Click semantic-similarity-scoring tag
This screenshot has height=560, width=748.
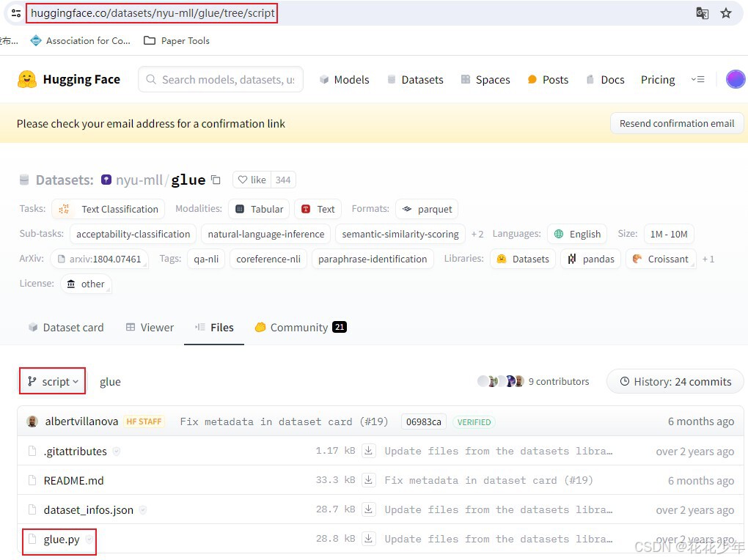[400, 234]
